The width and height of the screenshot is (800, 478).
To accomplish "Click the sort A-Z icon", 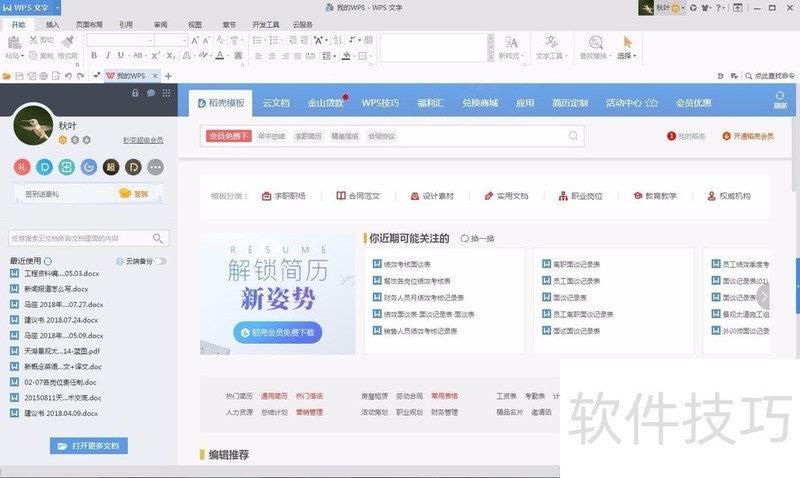I will 337,40.
